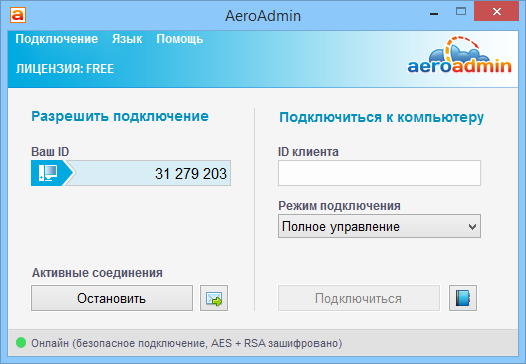The width and height of the screenshot is (526, 364).
Task: Click the aeroadmin cloud logo
Action: click(459, 56)
